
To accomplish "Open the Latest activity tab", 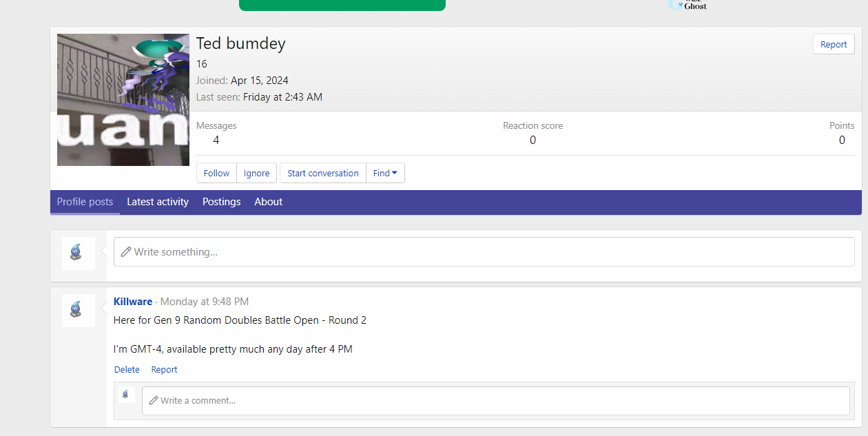I will (158, 202).
